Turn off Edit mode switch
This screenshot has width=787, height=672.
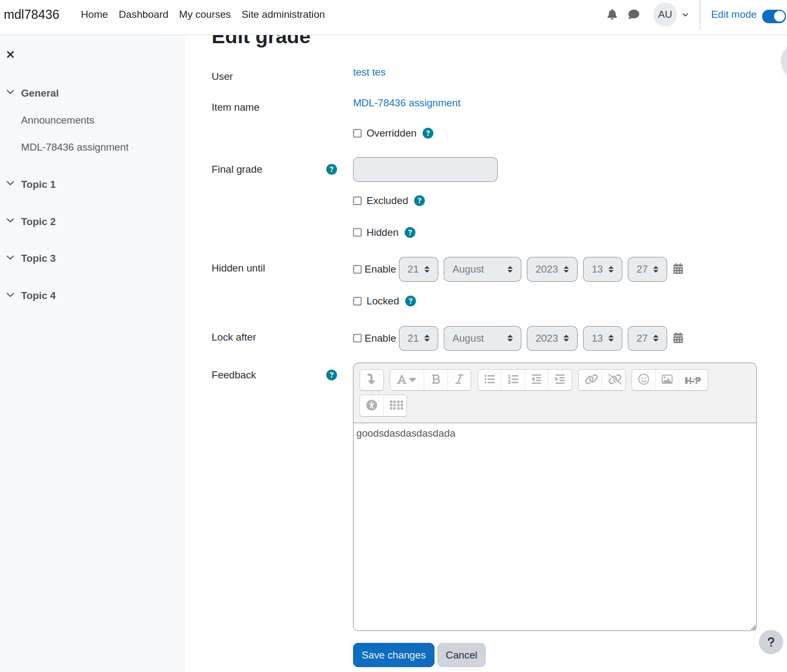coord(774,16)
